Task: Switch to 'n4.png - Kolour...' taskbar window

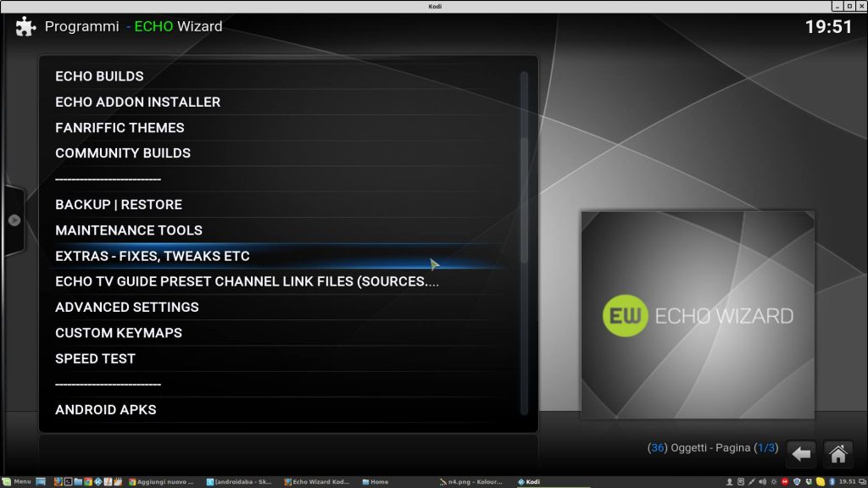Action: click(471, 482)
